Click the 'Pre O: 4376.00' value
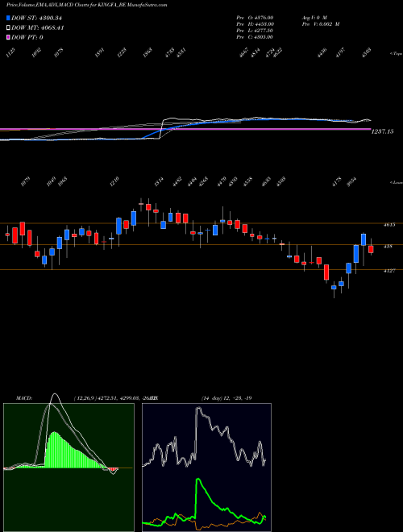Image resolution: width=403 pixels, height=532 pixels. point(255,17)
